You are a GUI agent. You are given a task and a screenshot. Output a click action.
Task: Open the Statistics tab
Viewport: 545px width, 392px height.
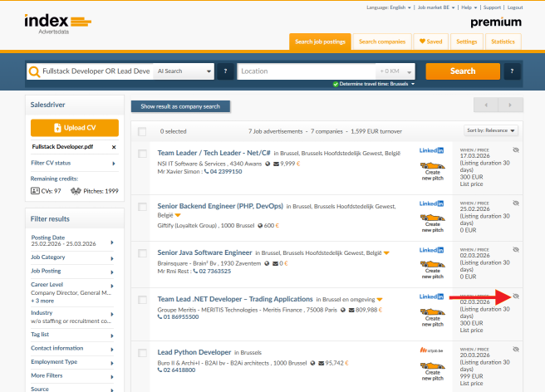[503, 42]
